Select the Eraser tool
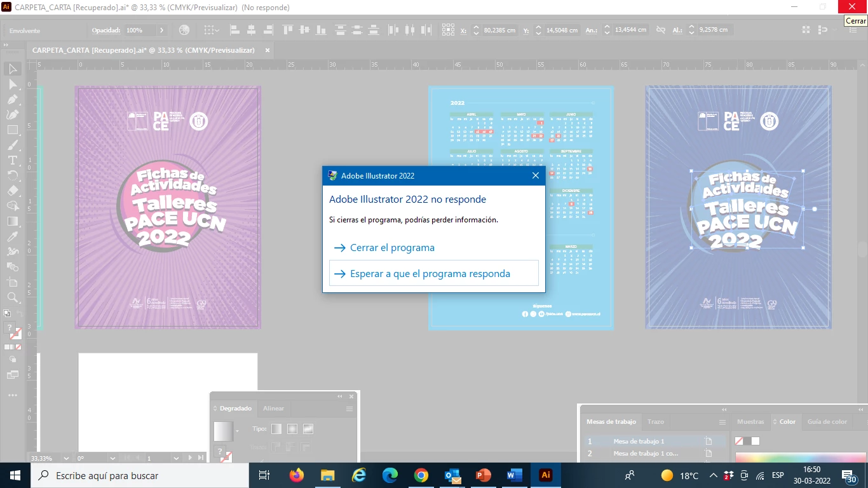Screen dimensions: 868x488 [x=13, y=191]
